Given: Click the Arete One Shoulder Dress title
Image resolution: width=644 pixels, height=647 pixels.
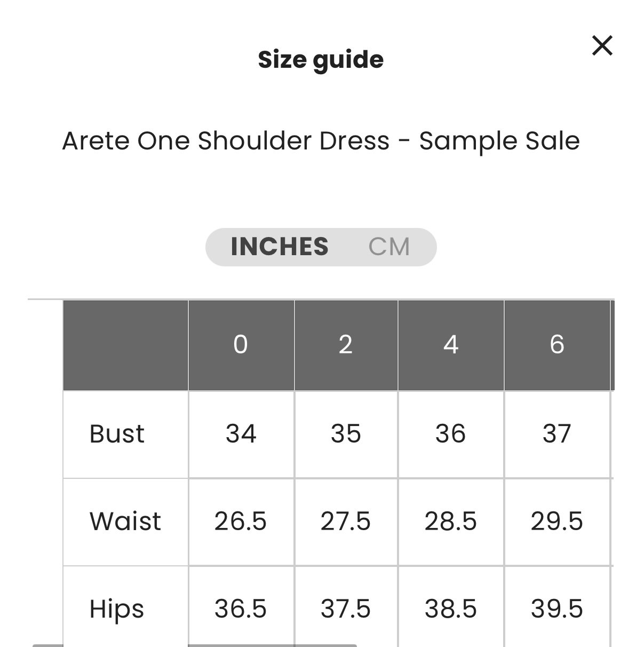Looking at the screenshot, I should 321,141.
